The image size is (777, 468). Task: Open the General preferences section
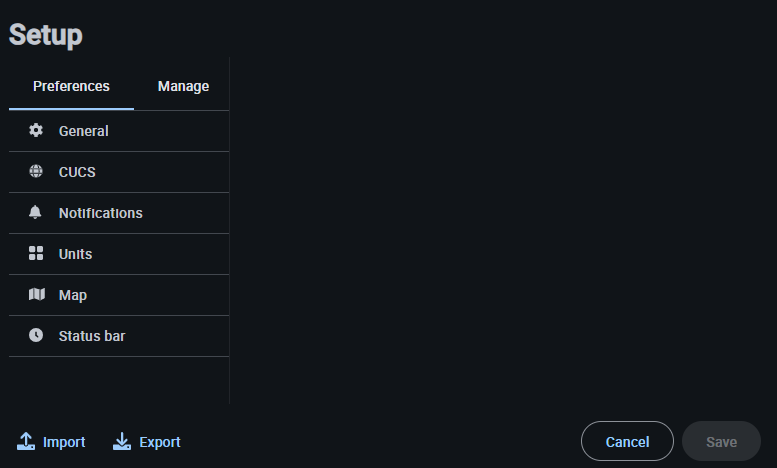(x=84, y=131)
